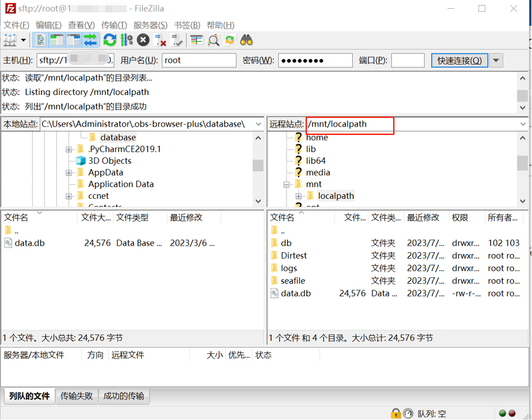This screenshot has height=420, width=532.
Task: Open the 文件(F) menu
Action: pyautogui.click(x=16, y=25)
